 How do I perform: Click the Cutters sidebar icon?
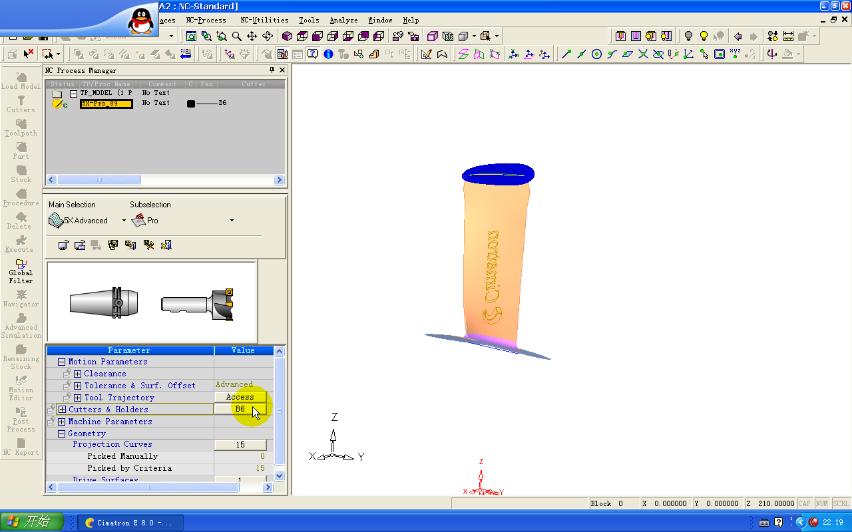[21, 103]
